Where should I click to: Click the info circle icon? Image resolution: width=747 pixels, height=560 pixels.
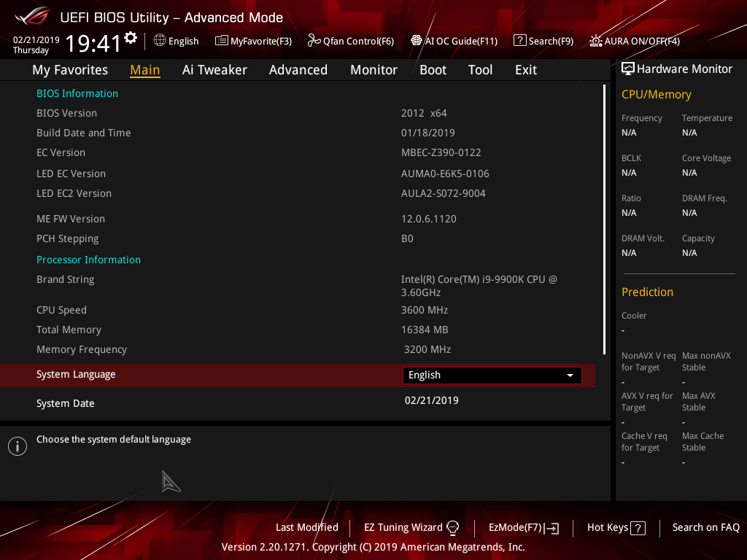point(18,446)
